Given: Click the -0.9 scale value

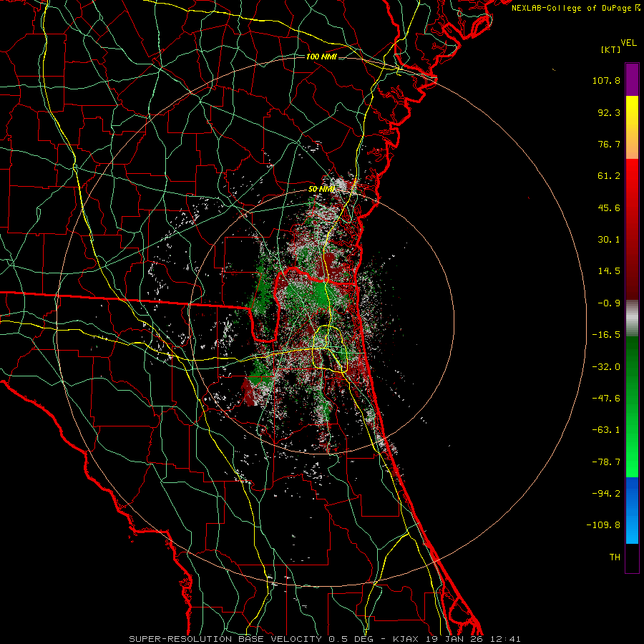Looking at the screenshot, I should 609,303.
